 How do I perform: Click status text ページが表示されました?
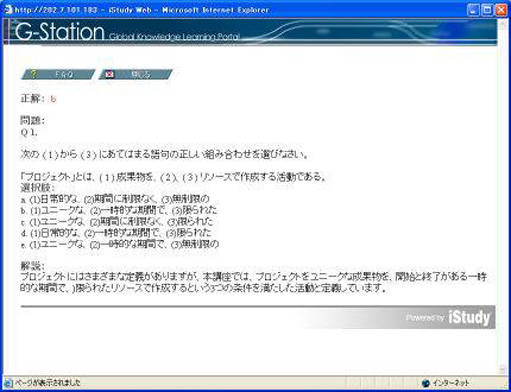tap(48, 383)
